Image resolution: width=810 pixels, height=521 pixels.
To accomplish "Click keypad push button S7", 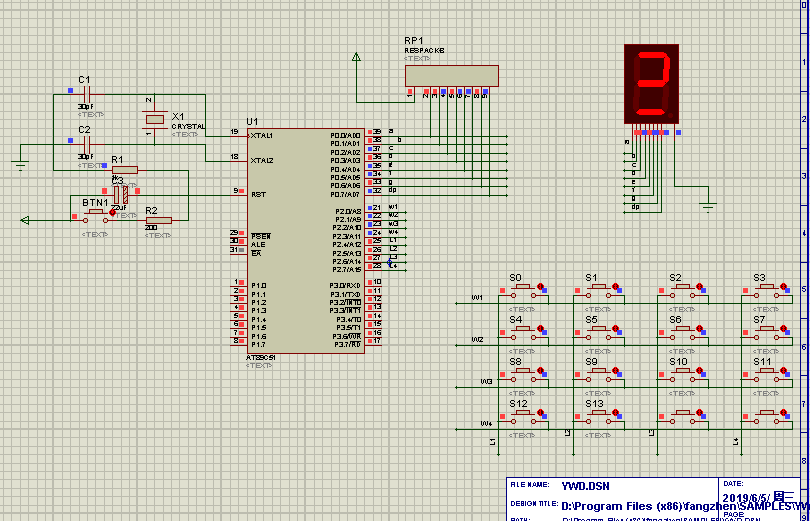I will coord(767,333).
